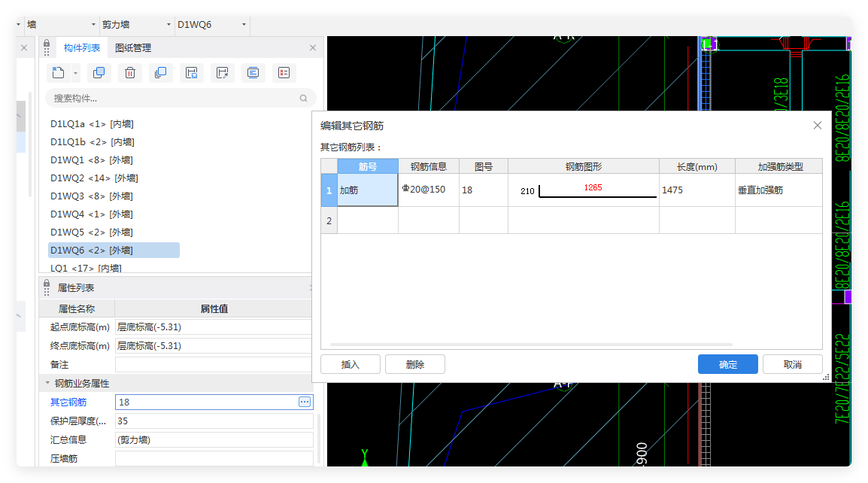Select D1LQ1b <2> [内墙] in list
Image resolution: width=868 pixels, height=483 pixels.
(x=93, y=142)
